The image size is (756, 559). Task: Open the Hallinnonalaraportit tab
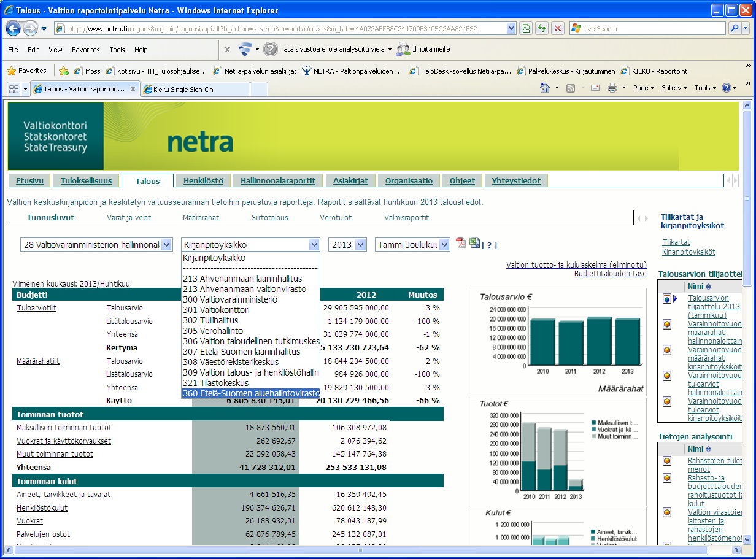point(278,180)
